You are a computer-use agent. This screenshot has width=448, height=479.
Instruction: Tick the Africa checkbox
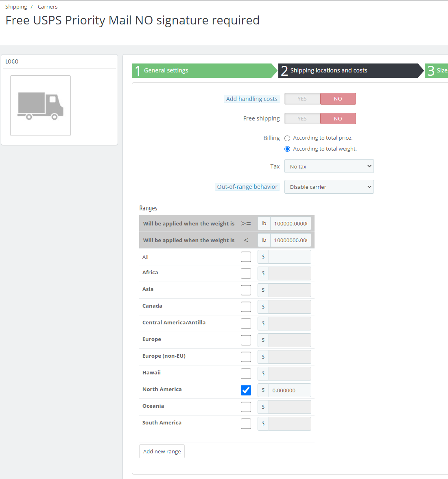click(x=246, y=273)
